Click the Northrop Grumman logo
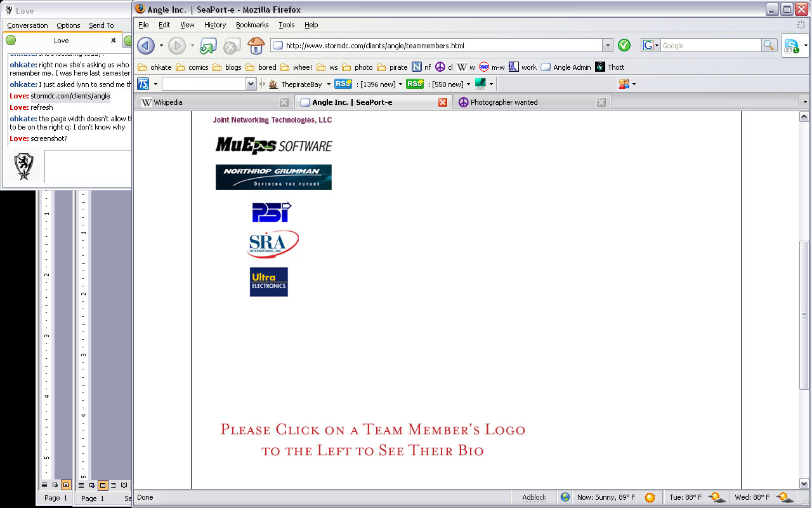 (x=273, y=177)
